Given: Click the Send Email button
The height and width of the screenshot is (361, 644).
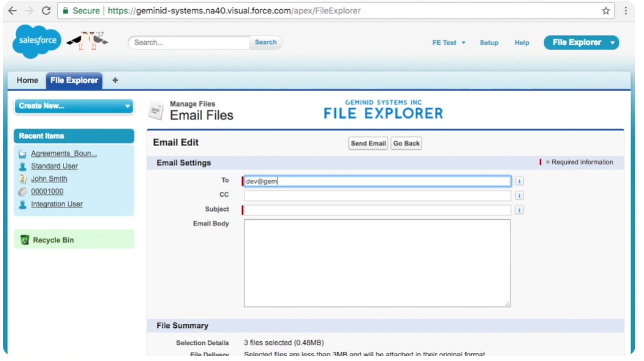Looking at the screenshot, I should tap(369, 144).
